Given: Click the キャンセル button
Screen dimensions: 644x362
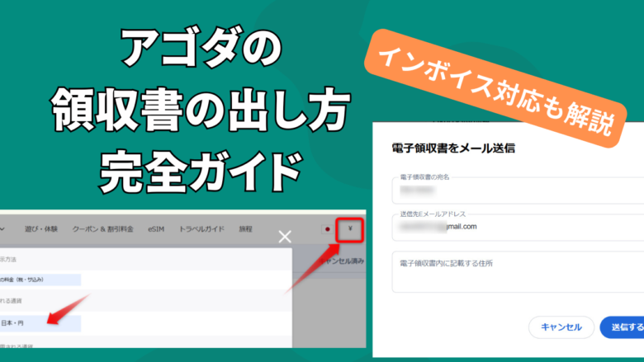Looking at the screenshot, I should click(561, 327).
